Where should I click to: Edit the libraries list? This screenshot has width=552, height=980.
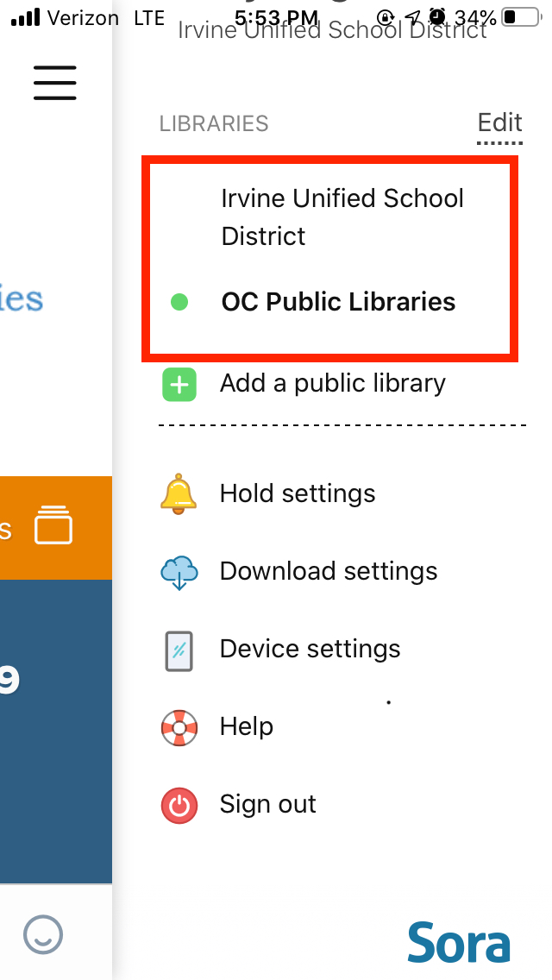pos(499,122)
